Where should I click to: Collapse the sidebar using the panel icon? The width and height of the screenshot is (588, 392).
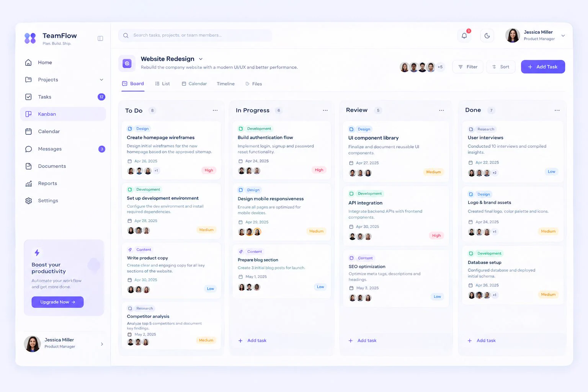[x=100, y=38]
